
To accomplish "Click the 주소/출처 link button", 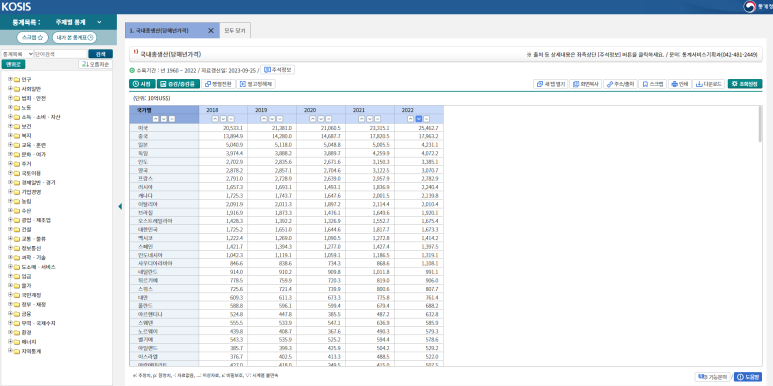I will coord(620,84).
